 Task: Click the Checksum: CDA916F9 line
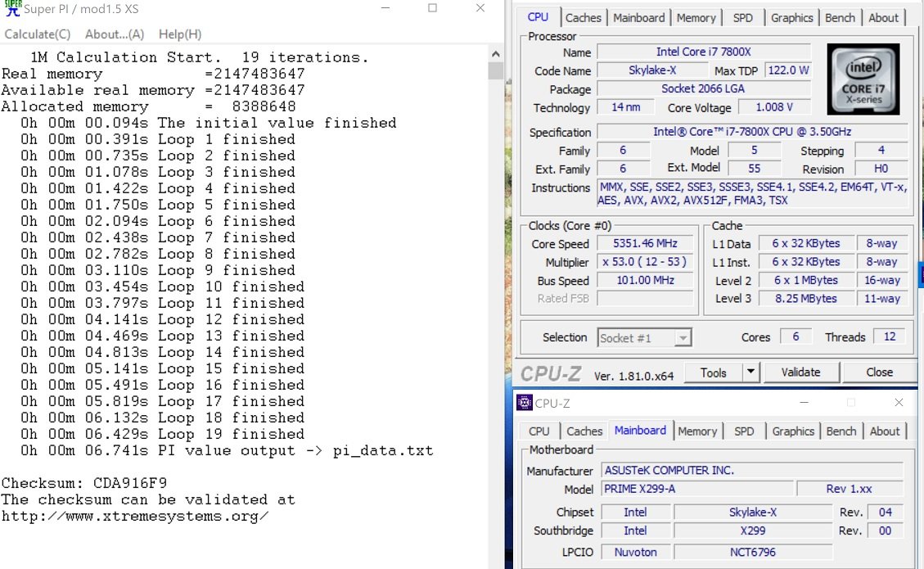click(x=84, y=484)
